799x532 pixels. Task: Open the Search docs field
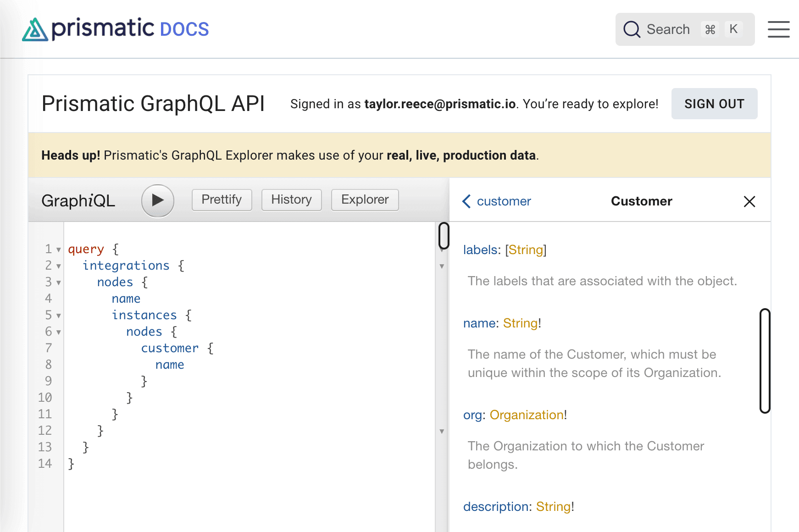click(685, 29)
